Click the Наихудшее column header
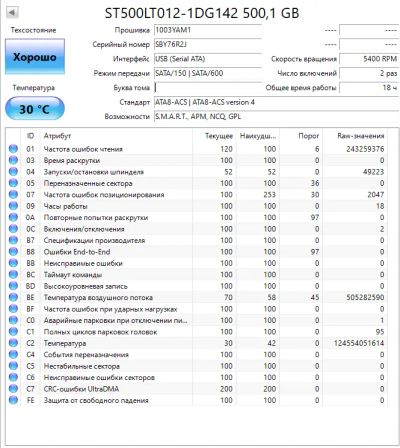Screen dimensions: 400x448 [258, 136]
